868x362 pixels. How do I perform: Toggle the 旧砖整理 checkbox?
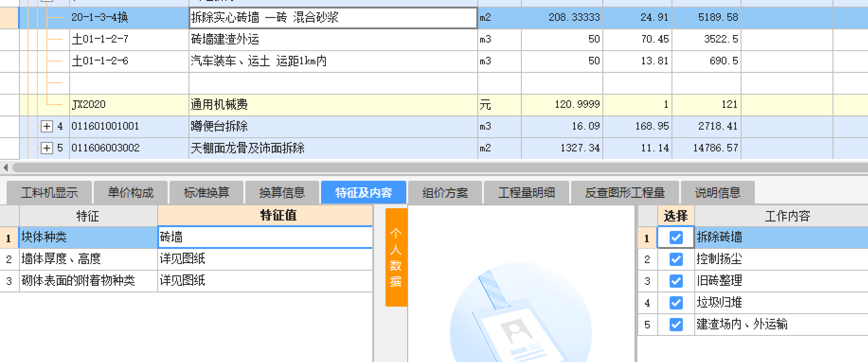tap(676, 281)
